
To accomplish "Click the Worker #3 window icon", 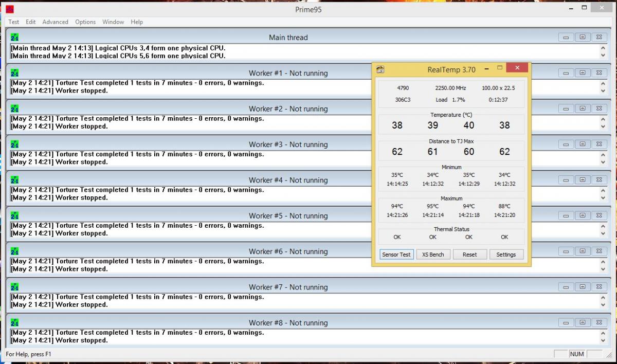I will coord(15,144).
